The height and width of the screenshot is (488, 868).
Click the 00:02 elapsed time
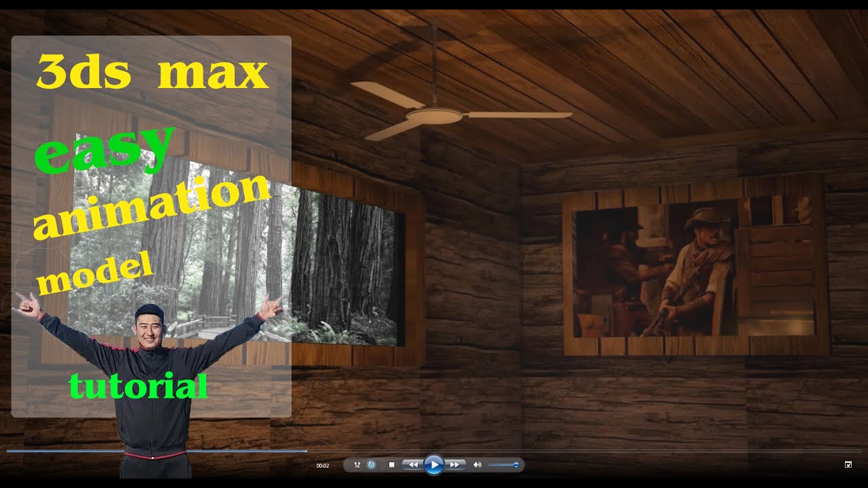pyautogui.click(x=323, y=466)
